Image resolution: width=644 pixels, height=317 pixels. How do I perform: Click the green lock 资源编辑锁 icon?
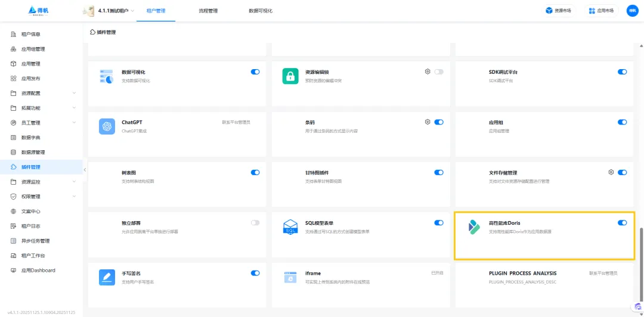click(290, 76)
